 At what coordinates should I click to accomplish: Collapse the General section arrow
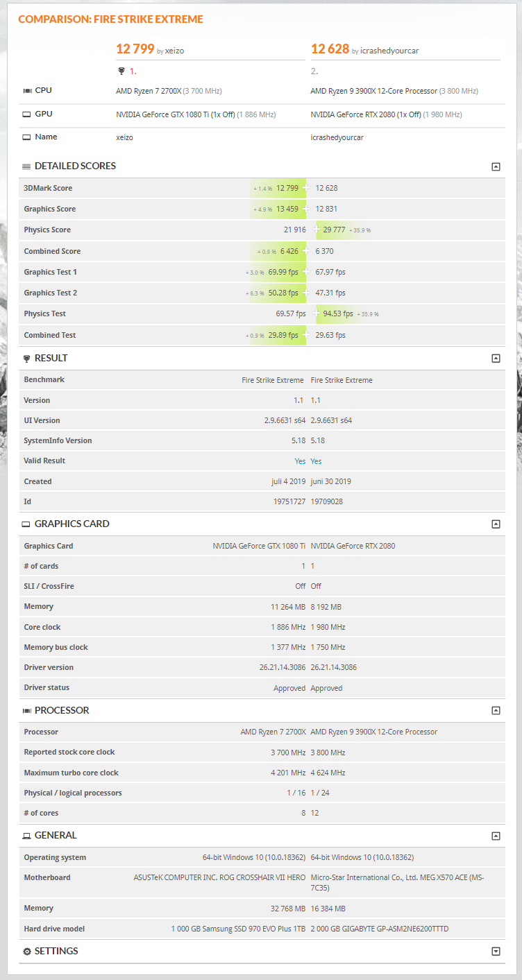[x=496, y=836]
